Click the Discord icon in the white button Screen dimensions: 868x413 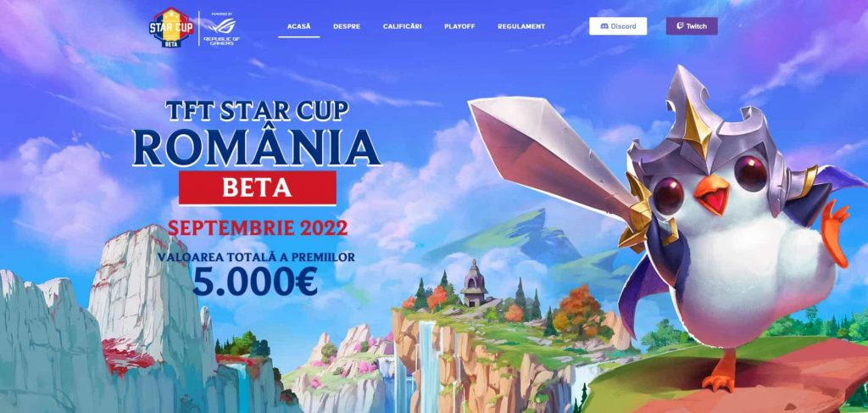[604, 26]
